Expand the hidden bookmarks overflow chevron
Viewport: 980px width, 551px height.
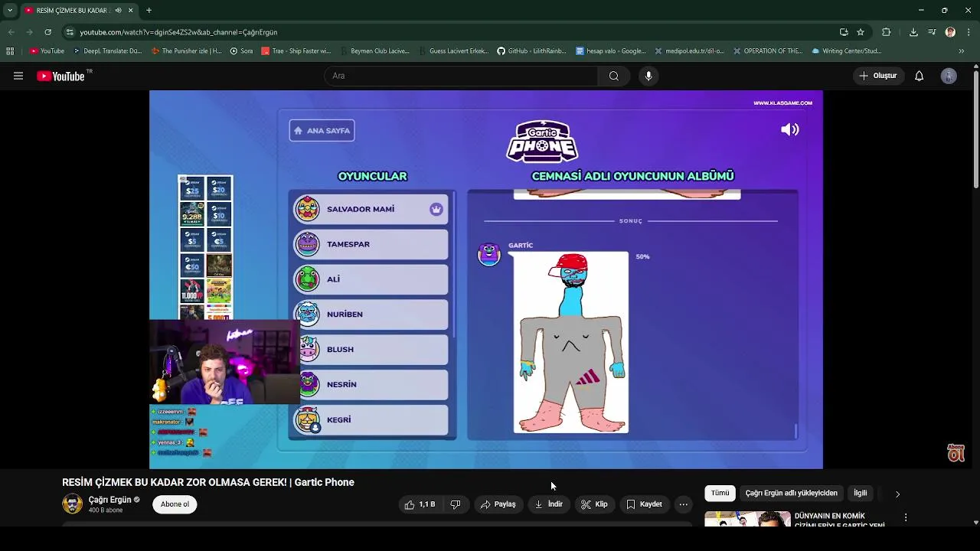click(961, 51)
